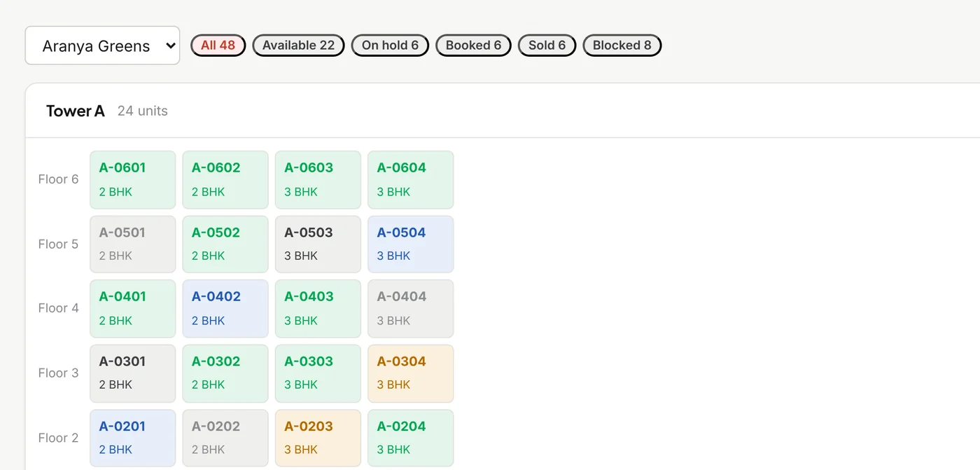Image resolution: width=980 pixels, height=470 pixels.
Task: Open unit A-0201 card
Action: [133, 438]
